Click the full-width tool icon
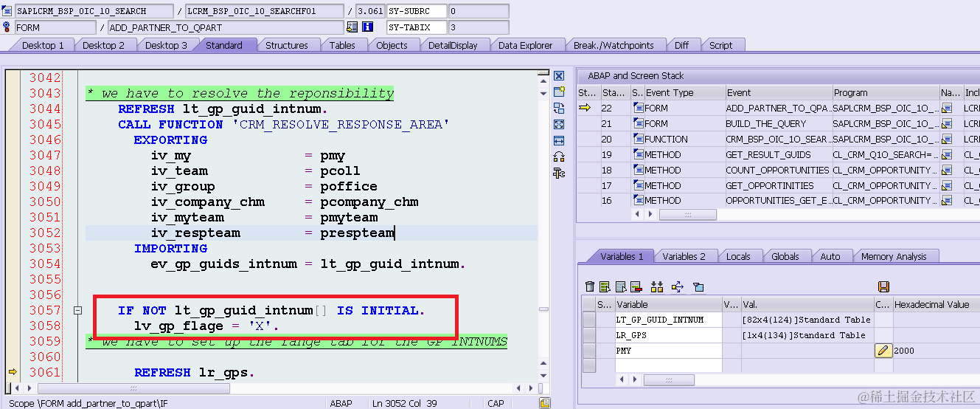The height and width of the screenshot is (409, 980). point(559,140)
